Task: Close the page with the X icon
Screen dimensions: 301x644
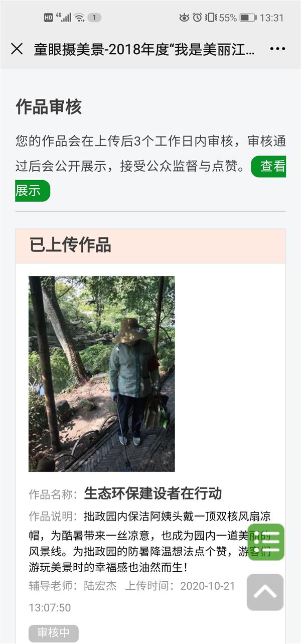Action: 17,49
